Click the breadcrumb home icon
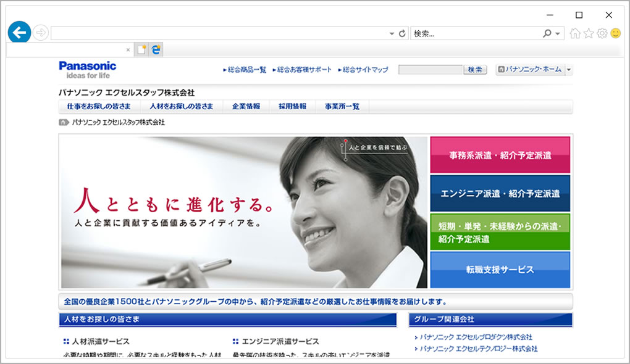This screenshot has height=364, width=630. pos(64,122)
